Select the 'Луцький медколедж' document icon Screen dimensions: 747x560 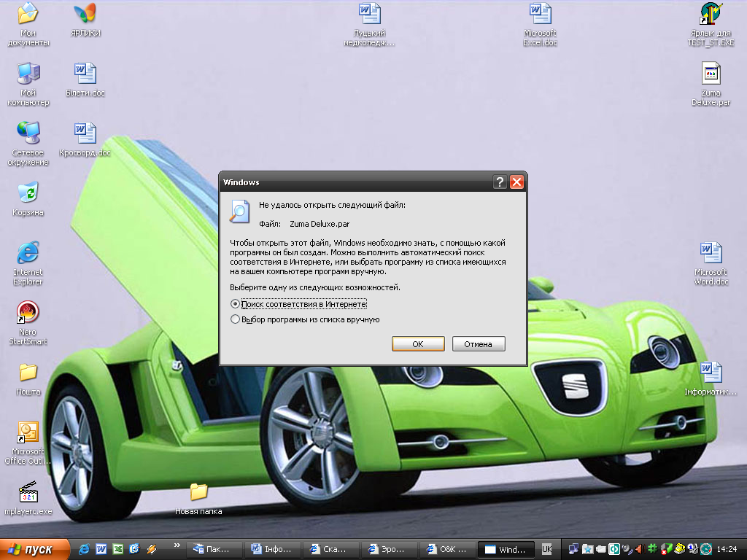tap(370, 24)
